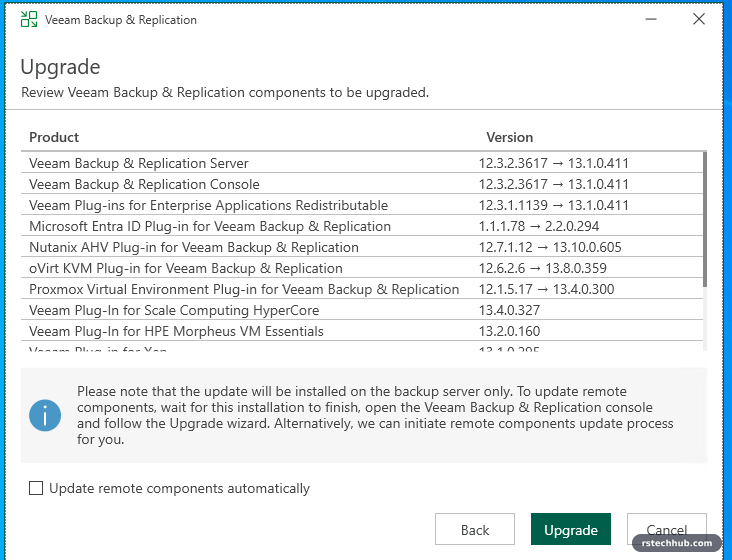Click the Product column header

(x=54, y=137)
